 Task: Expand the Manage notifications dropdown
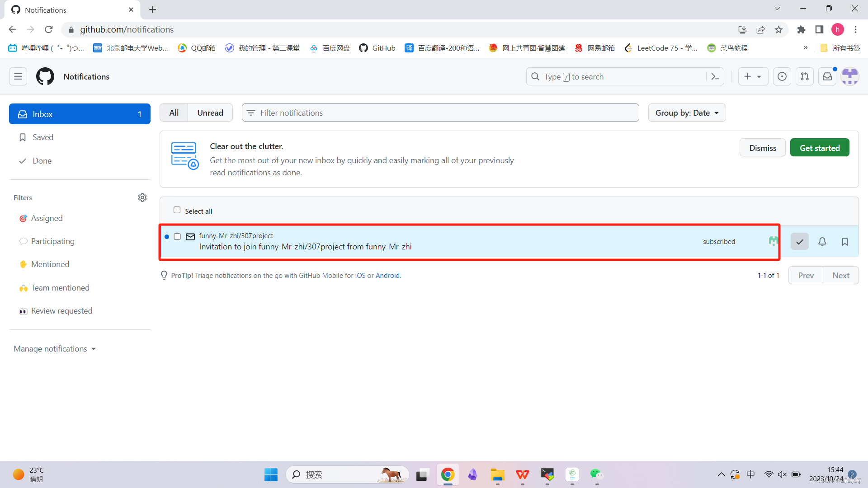(54, 348)
